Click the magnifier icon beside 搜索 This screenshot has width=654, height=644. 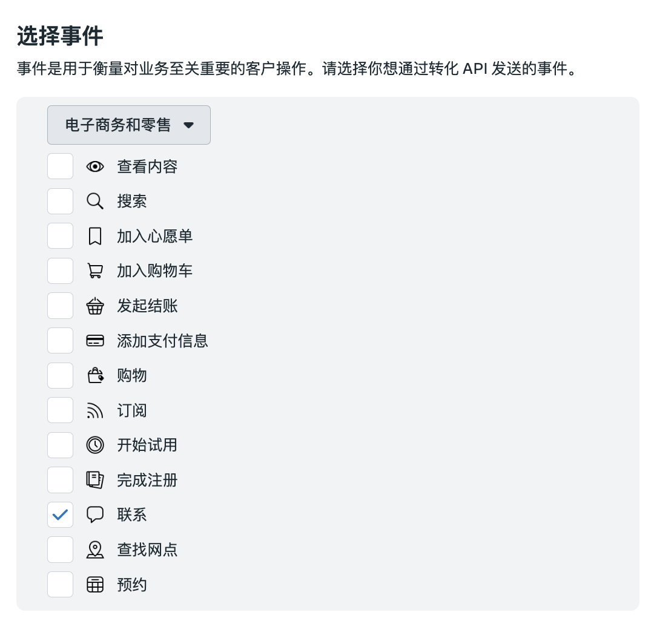[95, 201]
